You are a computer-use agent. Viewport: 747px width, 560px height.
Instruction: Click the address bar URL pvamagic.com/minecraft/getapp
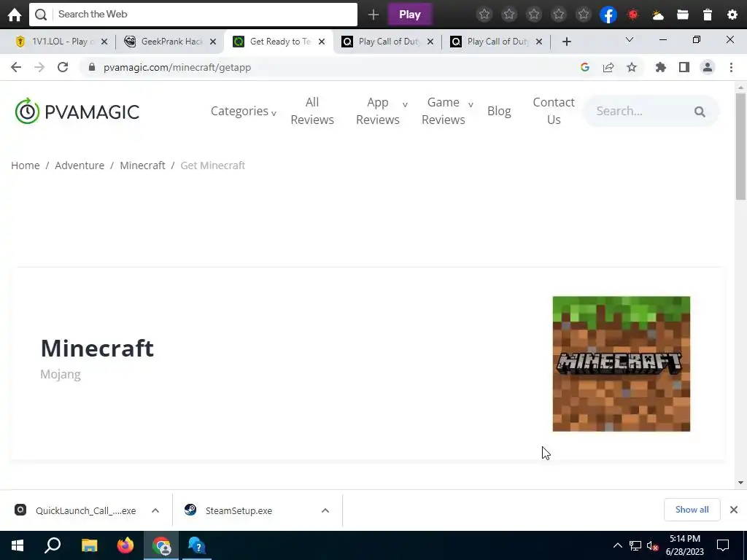pos(177,67)
